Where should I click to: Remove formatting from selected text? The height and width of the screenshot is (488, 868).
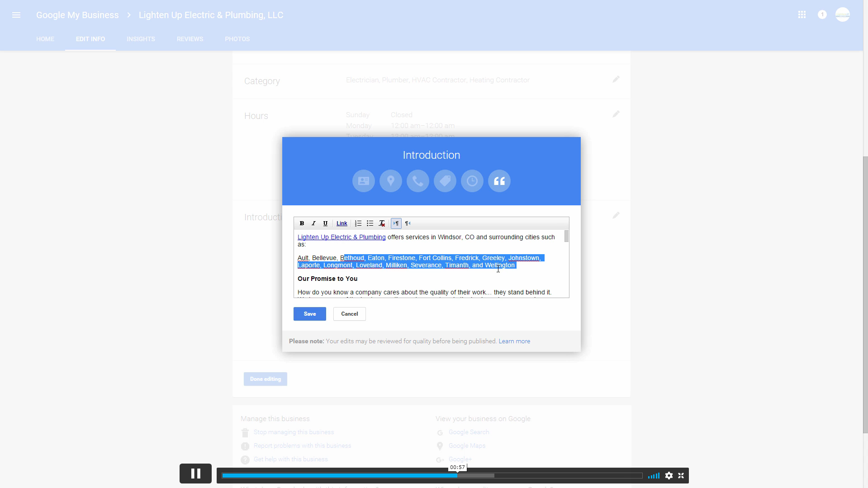(382, 223)
